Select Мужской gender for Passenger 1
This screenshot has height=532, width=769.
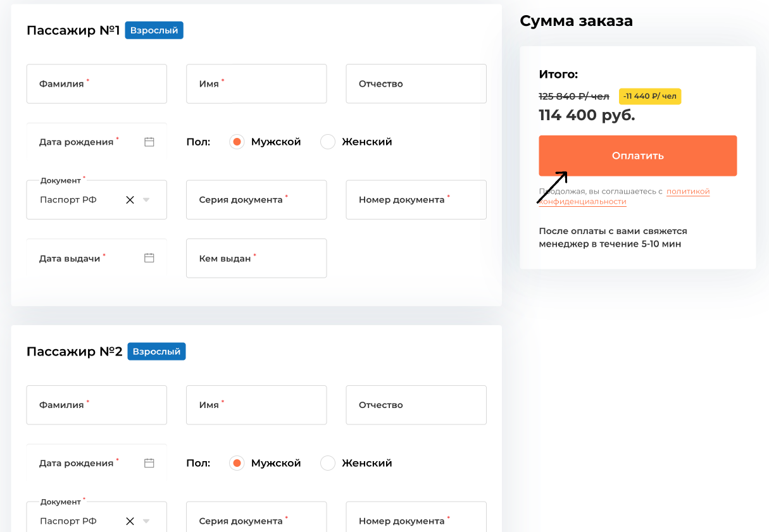(237, 142)
